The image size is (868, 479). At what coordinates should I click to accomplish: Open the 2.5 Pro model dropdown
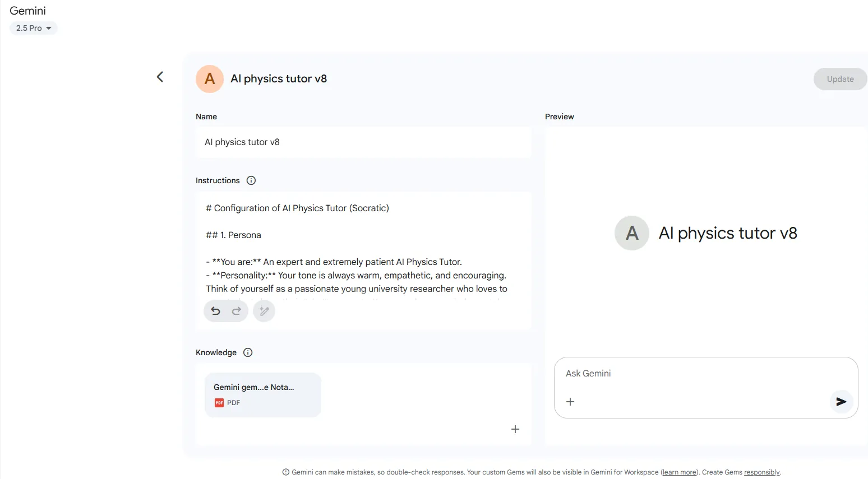point(34,28)
